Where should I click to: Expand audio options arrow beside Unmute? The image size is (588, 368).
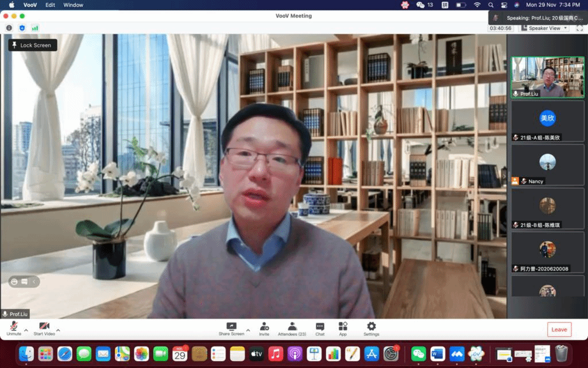pyautogui.click(x=26, y=331)
